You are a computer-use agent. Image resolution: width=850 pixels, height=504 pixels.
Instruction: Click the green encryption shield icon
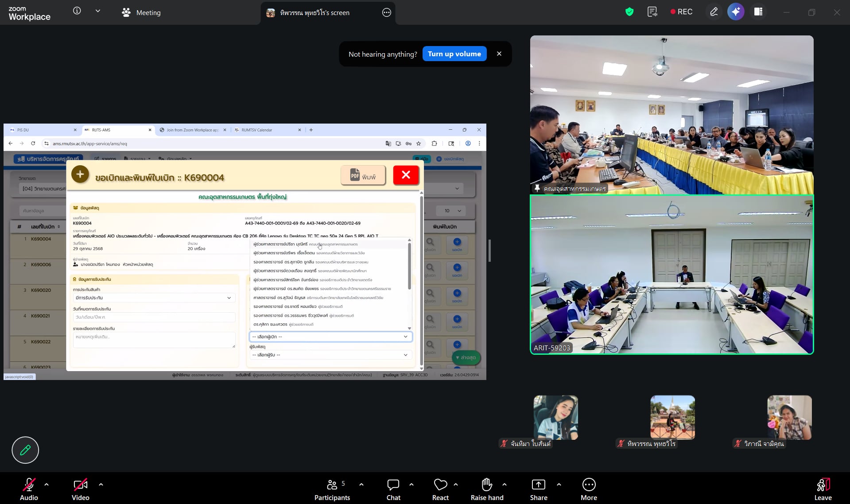[629, 12]
